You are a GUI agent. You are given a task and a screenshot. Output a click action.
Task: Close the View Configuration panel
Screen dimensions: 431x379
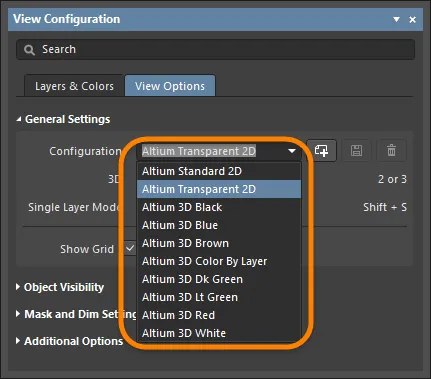click(412, 20)
